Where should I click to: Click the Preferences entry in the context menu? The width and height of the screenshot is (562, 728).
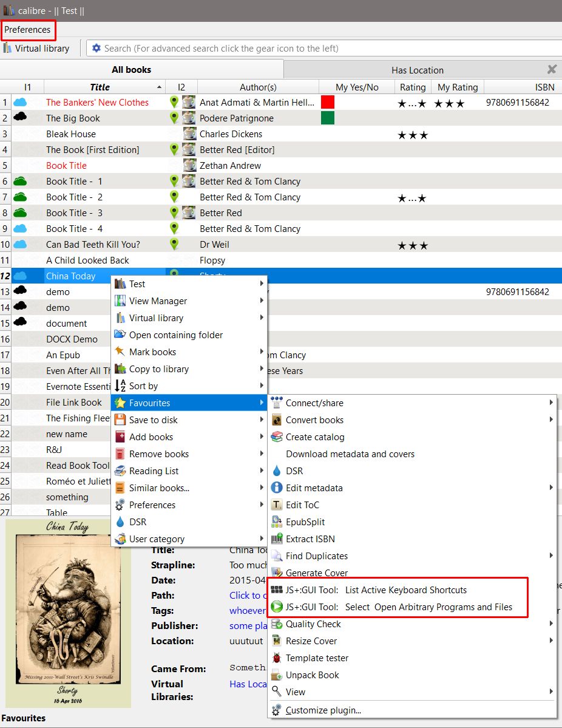coord(189,505)
